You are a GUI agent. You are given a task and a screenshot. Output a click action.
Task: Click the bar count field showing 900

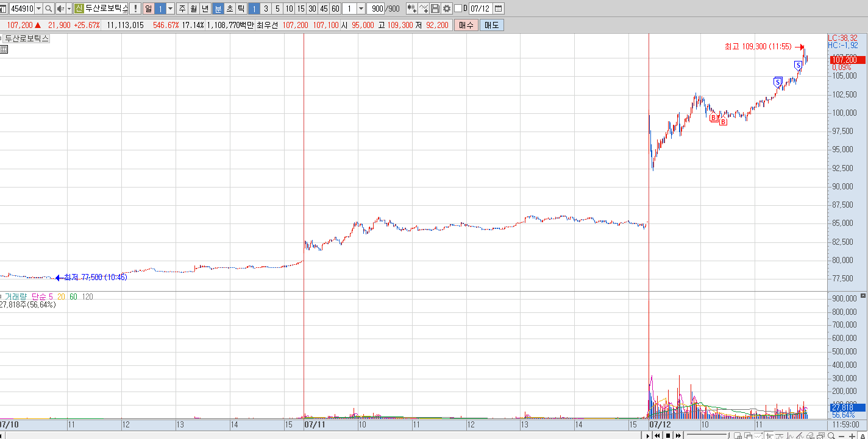click(x=375, y=9)
